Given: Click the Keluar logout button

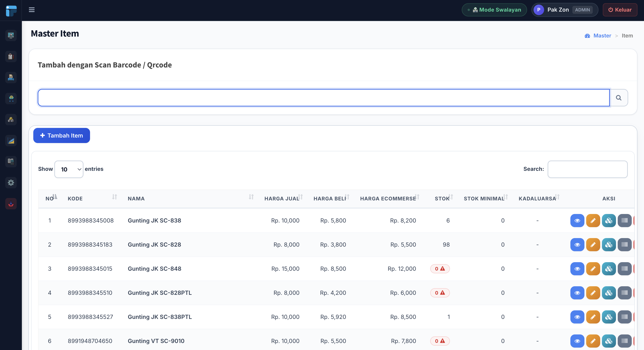Looking at the screenshot, I should (x=620, y=10).
